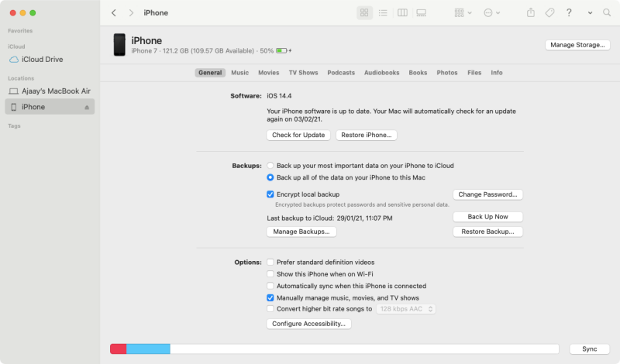Open the 128 kbps AAC bitrate dropdown
This screenshot has width=620, height=364.
pyautogui.click(x=406, y=309)
